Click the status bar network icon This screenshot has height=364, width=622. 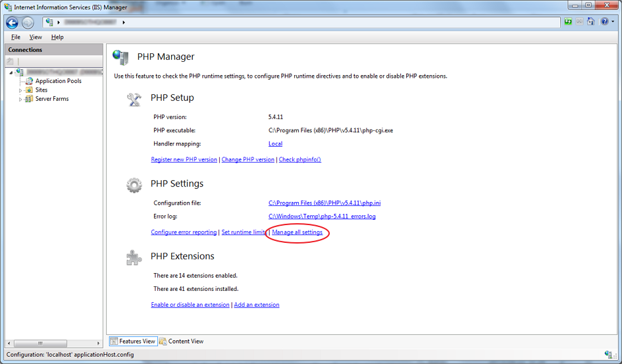click(609, 354)
